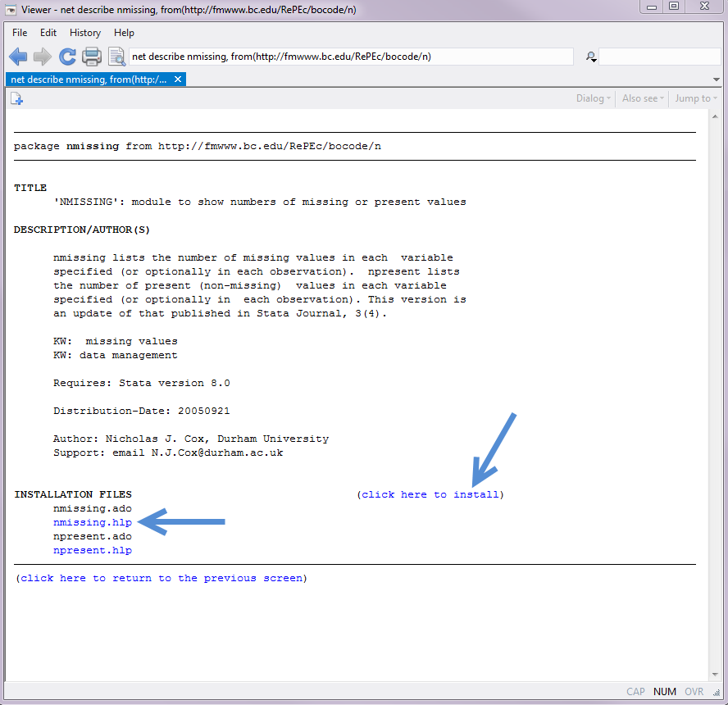This screenshot has height=705, width=728.
Task: Click the scrollbar down arrow
Action: coord(715,675)
